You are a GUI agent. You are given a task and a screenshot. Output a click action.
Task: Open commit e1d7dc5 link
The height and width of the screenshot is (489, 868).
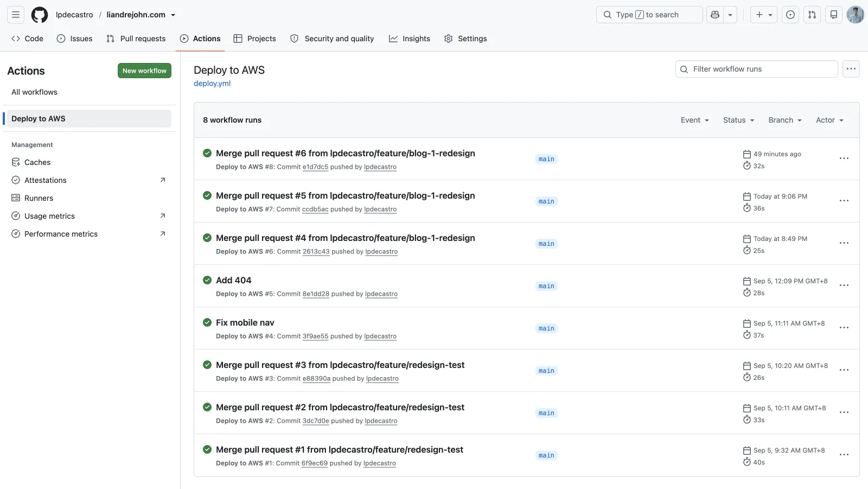(316, 167)
